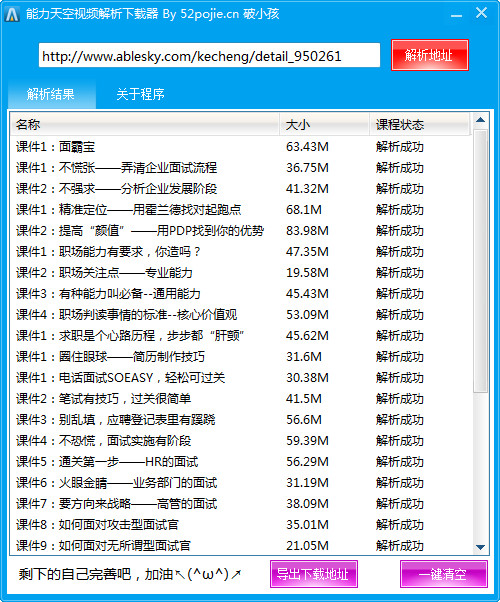Minimize the downloader window
The height and width of the screenshot is (602, 500).
pos(456,16)
